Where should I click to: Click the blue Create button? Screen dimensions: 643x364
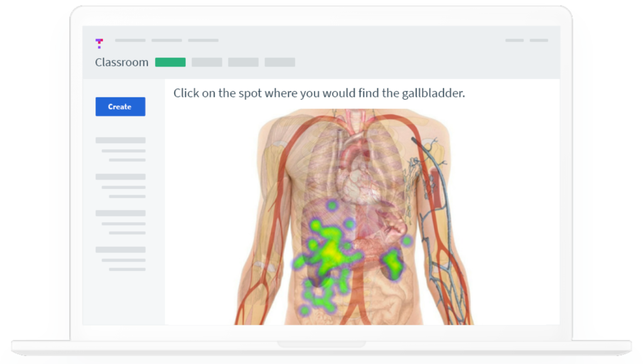120,107
